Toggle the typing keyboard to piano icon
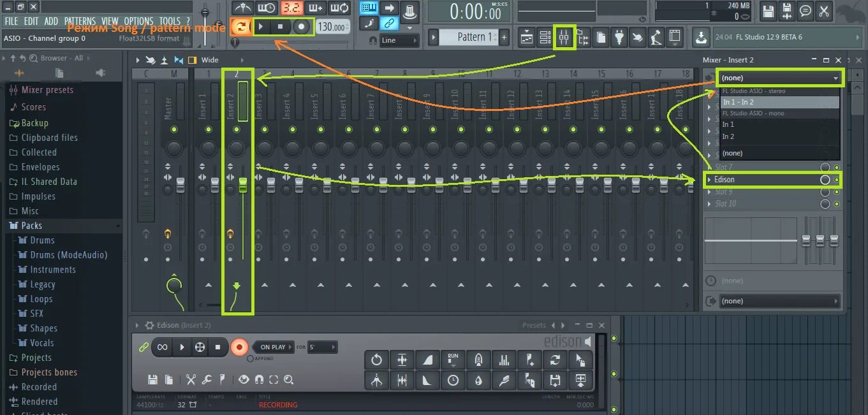This screenshot has height=415, width=868. click(369, 8)
